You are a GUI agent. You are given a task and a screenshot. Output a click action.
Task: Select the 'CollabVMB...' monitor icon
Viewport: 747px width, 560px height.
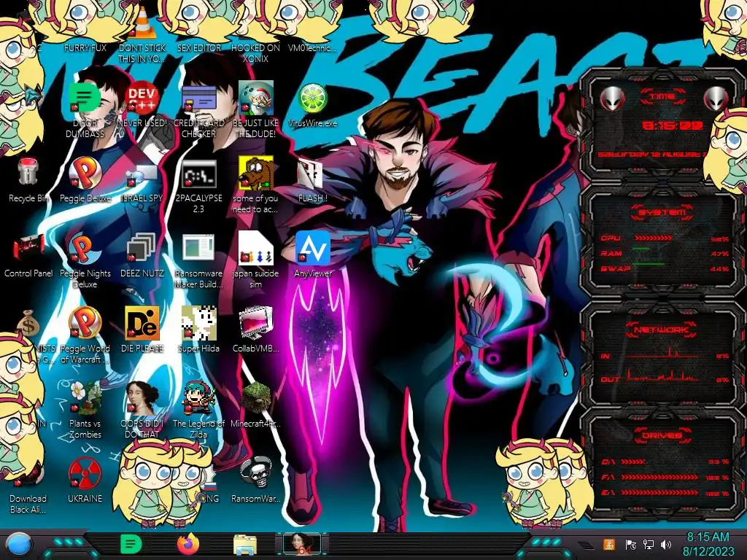tap(256, 323)
